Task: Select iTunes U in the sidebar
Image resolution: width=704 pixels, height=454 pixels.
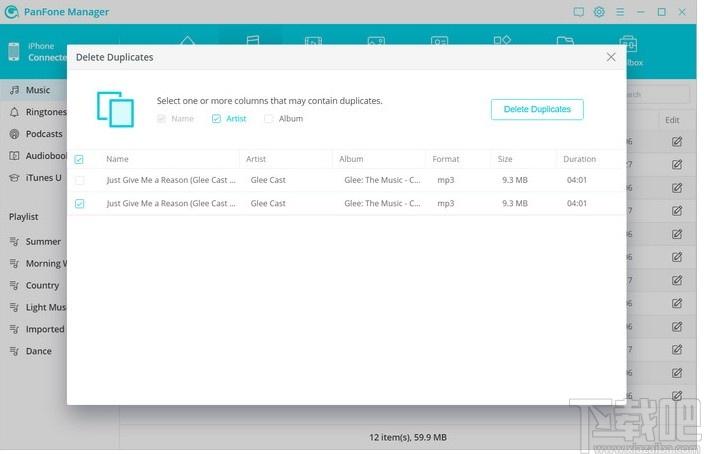Action: click(34, 178)
